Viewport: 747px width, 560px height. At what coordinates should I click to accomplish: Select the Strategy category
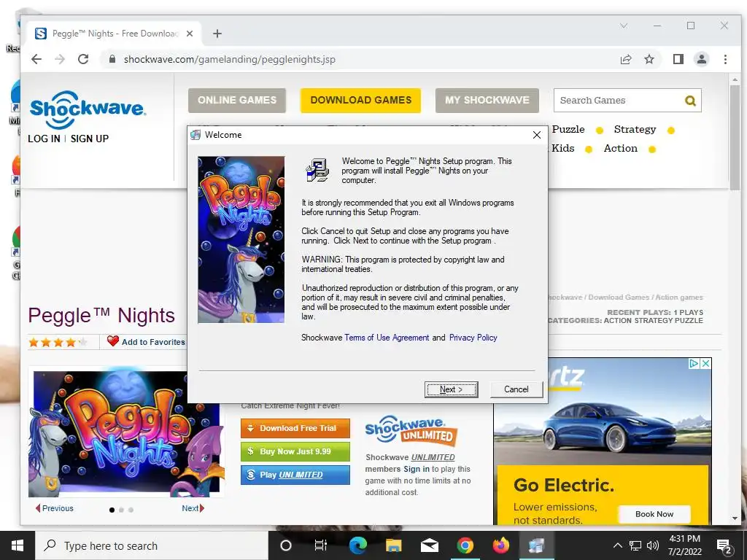(635, 130)
